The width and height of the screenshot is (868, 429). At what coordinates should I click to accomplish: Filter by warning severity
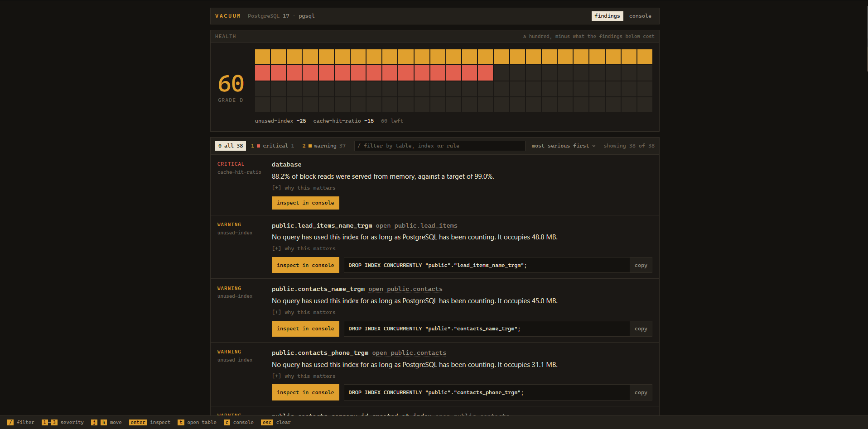tap(324, 146)
